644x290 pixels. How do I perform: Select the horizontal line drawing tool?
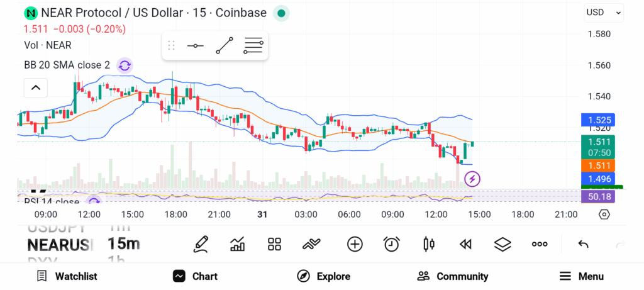[x=196, y=46]
